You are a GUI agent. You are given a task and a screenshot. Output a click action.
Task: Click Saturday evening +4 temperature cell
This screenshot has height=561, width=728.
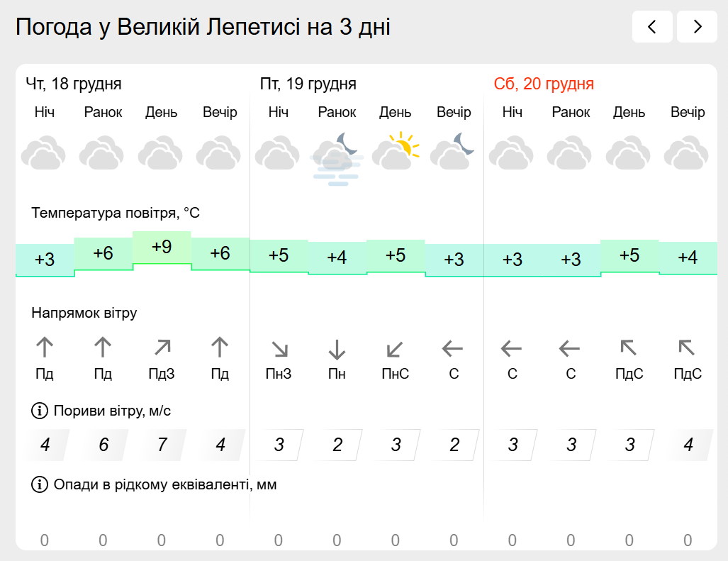click(688, 257)
